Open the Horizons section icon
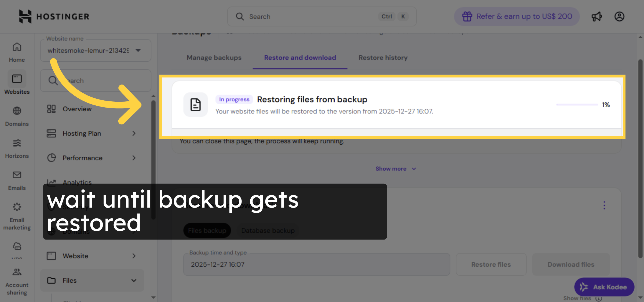The image size is (644, 302). 17,143
